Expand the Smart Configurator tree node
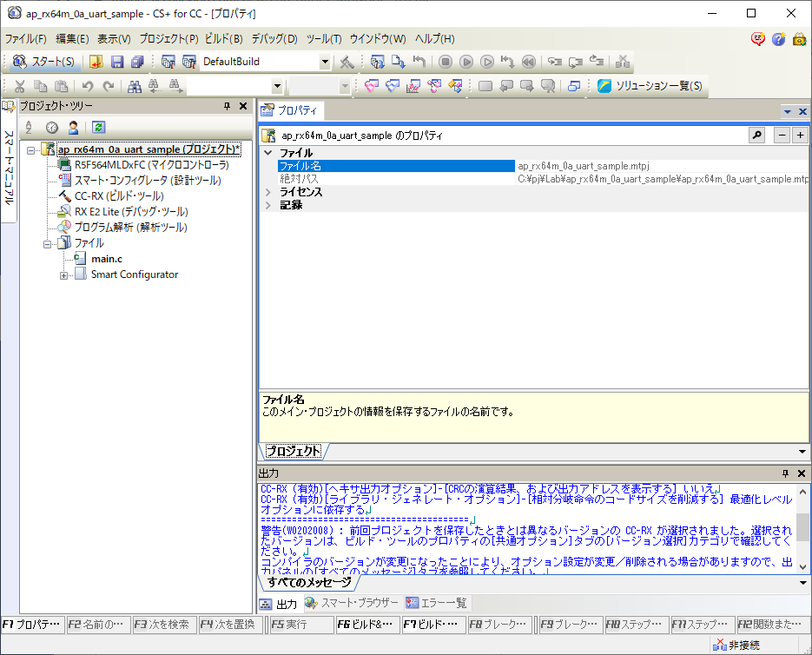812x655 pixels. tap(64, 275)
